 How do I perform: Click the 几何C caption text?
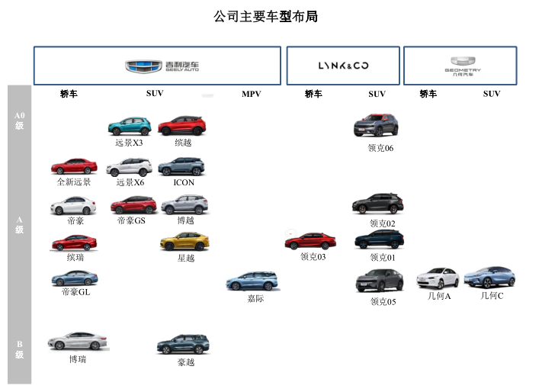tap(492, 296)
